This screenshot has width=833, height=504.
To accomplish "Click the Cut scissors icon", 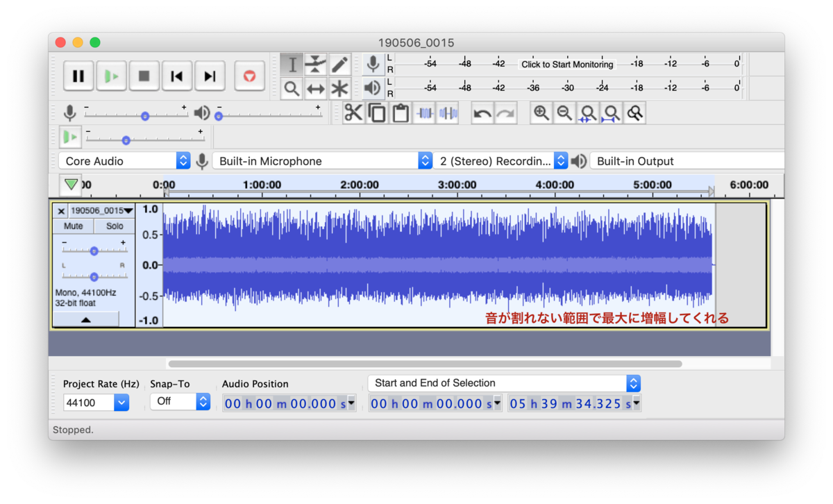I will click(x=353, y=112).
